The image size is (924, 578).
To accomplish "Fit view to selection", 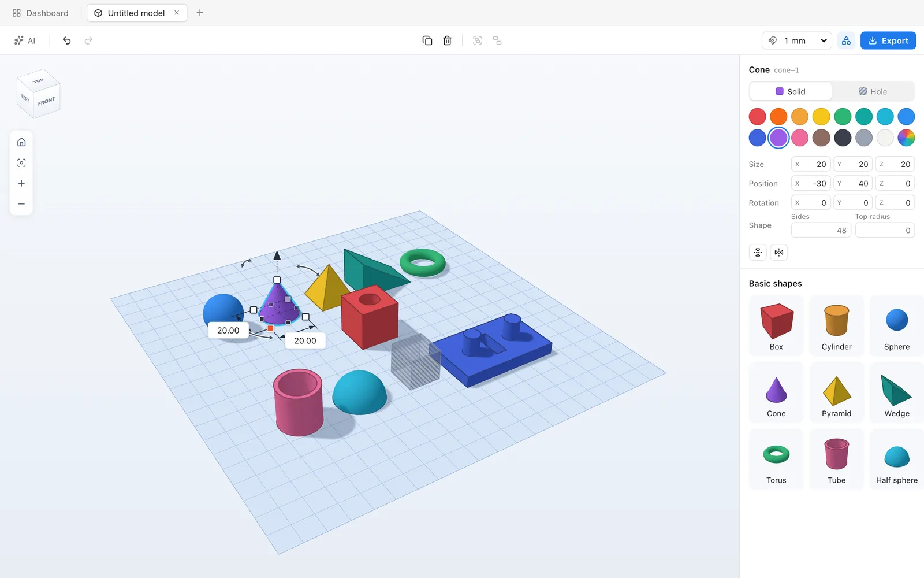I will tap(21, 163).
